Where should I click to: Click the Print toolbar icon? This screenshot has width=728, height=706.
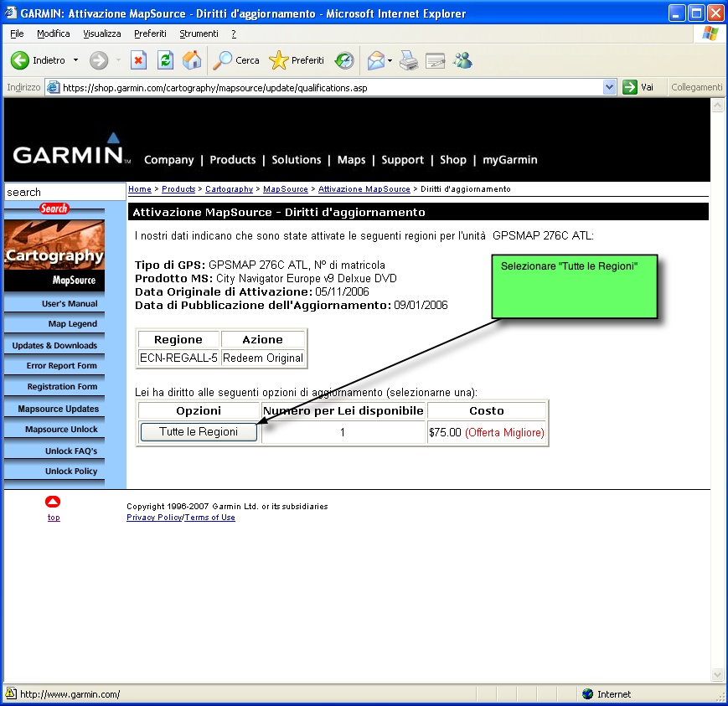pyautogui.click(x=408, y=60)
